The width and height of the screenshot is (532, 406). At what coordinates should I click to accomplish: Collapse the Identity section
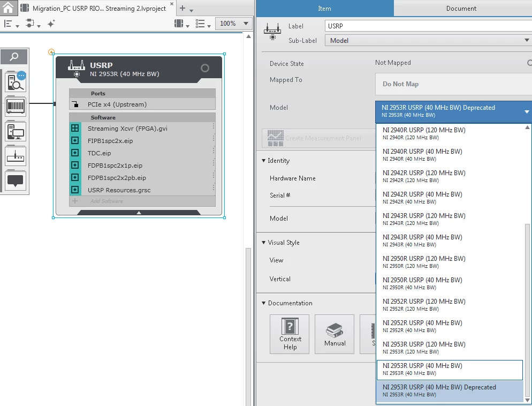click(264, 161)
